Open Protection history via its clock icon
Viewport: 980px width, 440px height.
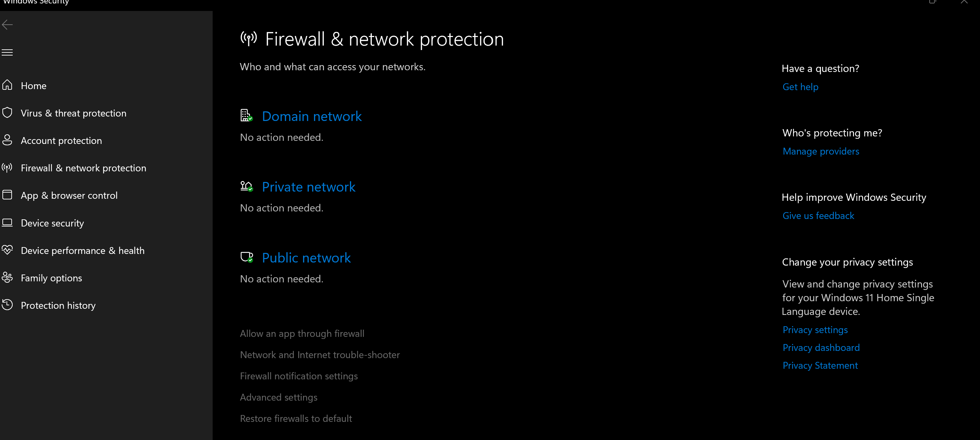click(x=7, y=305)
